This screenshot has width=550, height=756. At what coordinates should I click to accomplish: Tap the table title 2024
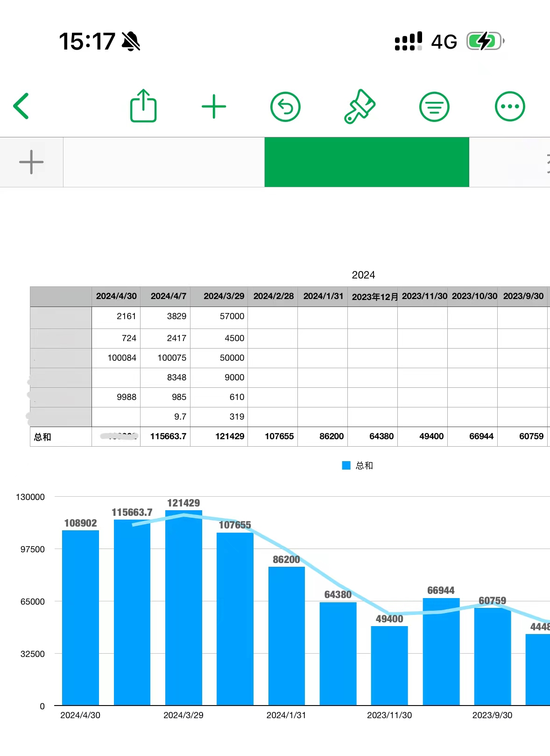(x=363, y=275)
